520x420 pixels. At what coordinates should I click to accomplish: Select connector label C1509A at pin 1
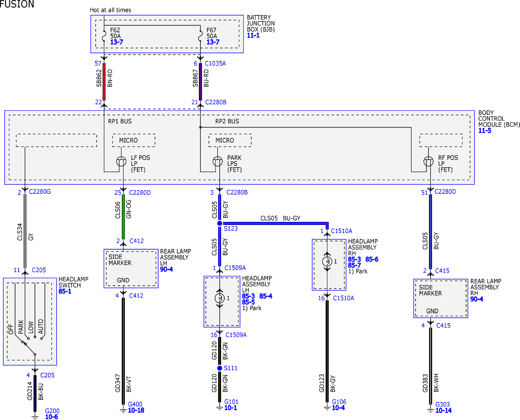(235, 268)
